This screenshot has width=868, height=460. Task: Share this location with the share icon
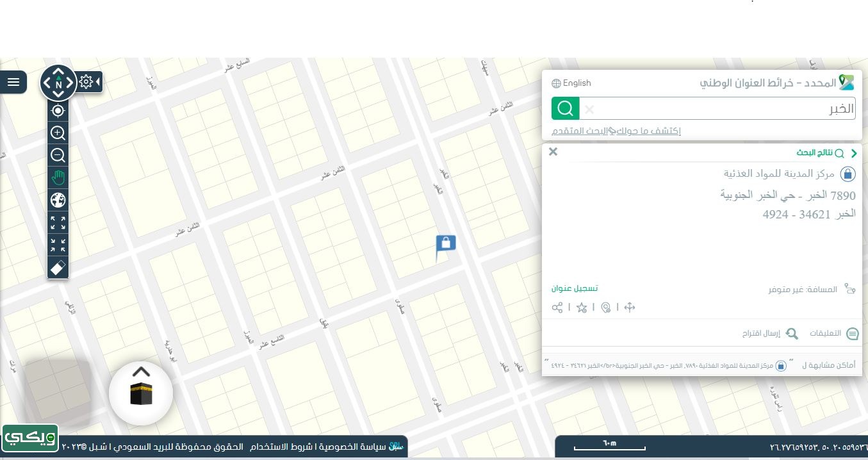[557, 308]
